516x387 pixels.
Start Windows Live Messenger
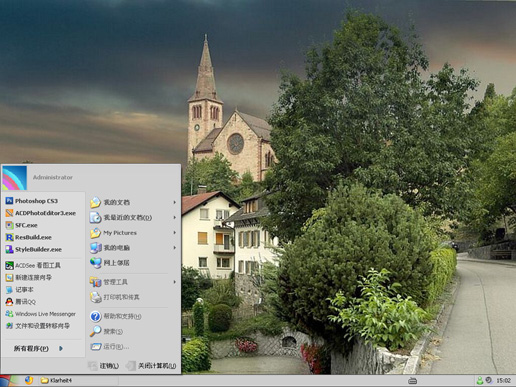point(41,314)
